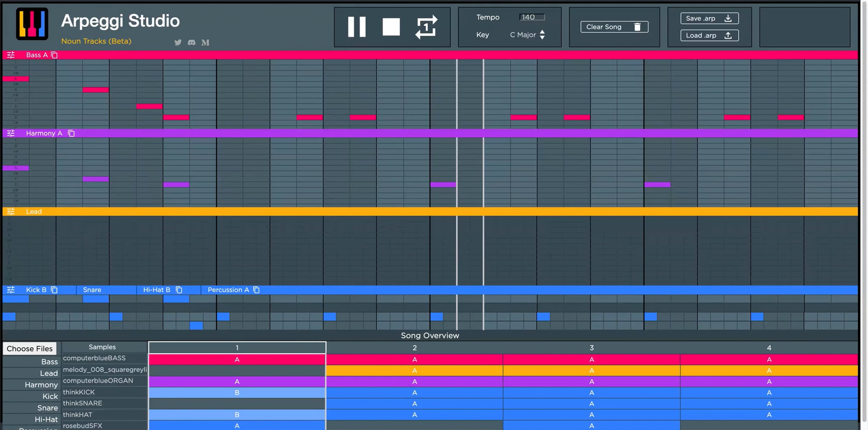Open the Medium link icon
Screen dimensions: 868x430
click(x=205, y=42)
